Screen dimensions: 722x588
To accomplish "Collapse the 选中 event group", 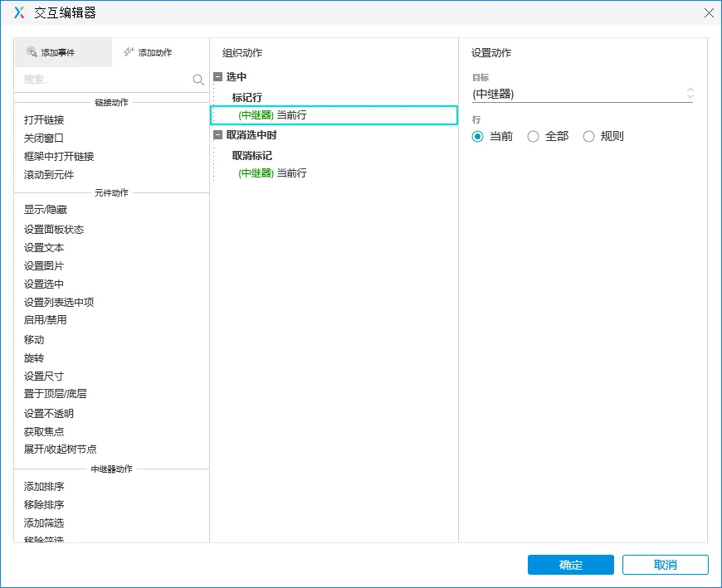I will coord(218,77).
